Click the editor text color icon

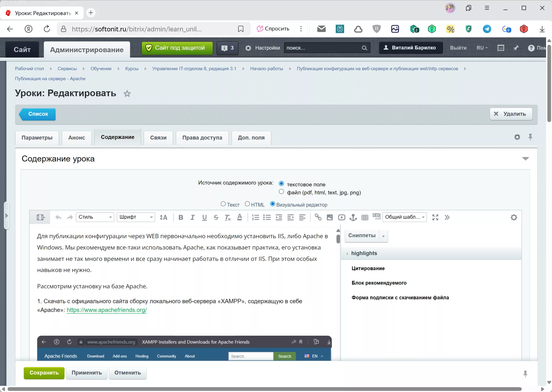coord(239,217)
